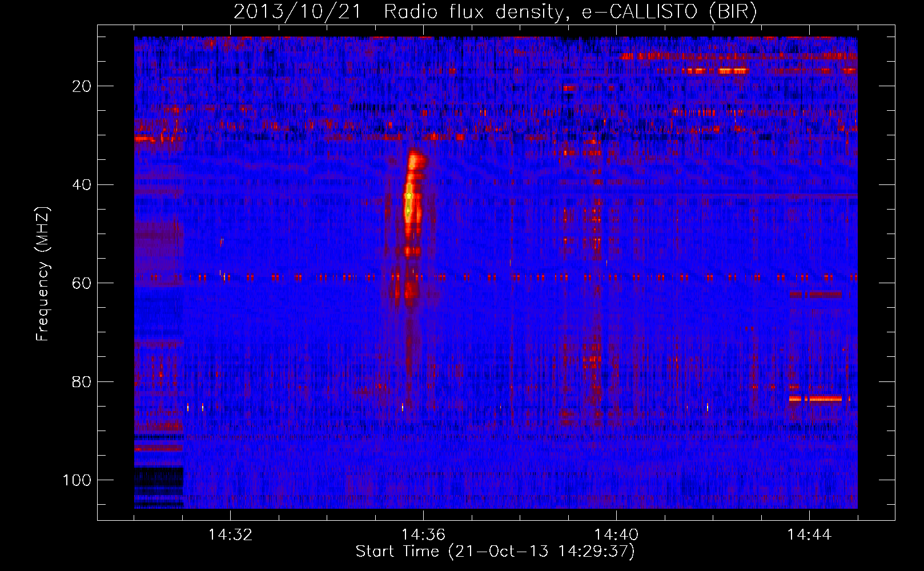Click the plot title 'Radio flux density, e-CALLISTO (BIR)'

pyautogui.click(x=570, y=11)
